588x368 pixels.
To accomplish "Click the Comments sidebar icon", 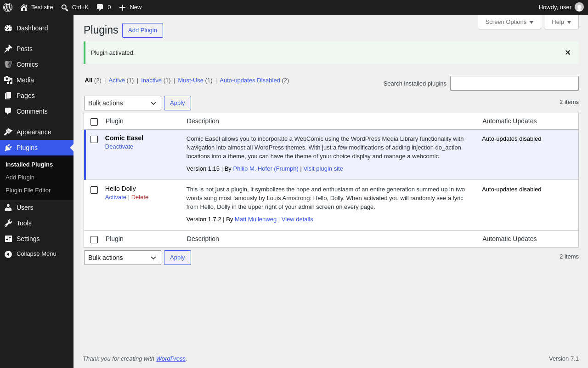I will [x=8, y=111].
